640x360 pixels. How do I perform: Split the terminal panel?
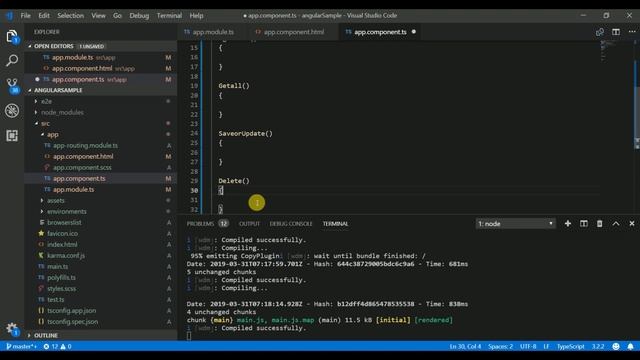pos(584,224)
